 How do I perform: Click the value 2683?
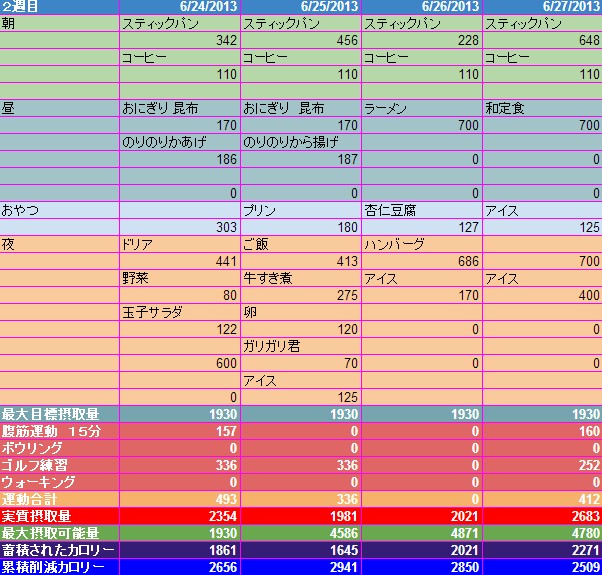543,516
